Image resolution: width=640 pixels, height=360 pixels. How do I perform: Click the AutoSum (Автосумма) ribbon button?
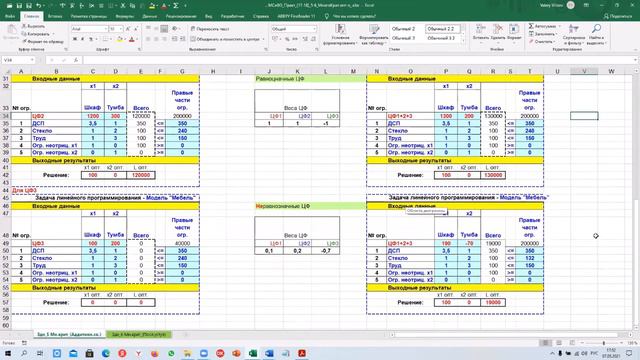pos(544,26)
